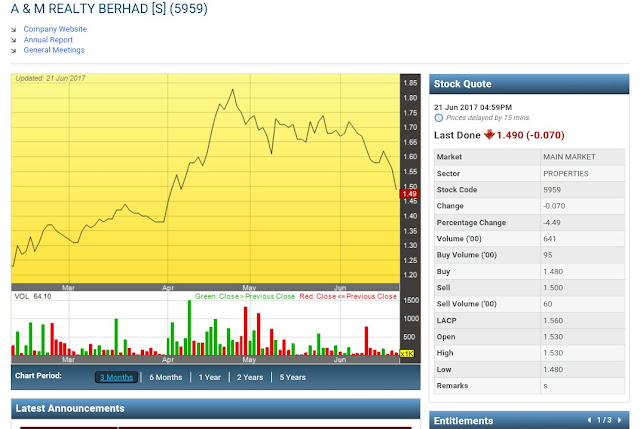Viewport: 640px width, 429px height.
Task: Click the PROPERTIES sector value
Action: click(582, 173)
